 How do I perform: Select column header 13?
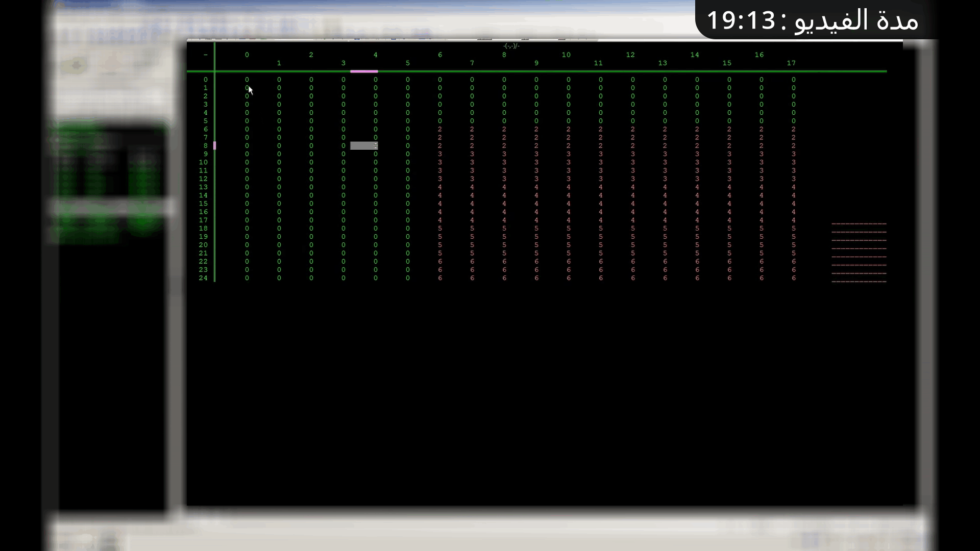(663, 63)
